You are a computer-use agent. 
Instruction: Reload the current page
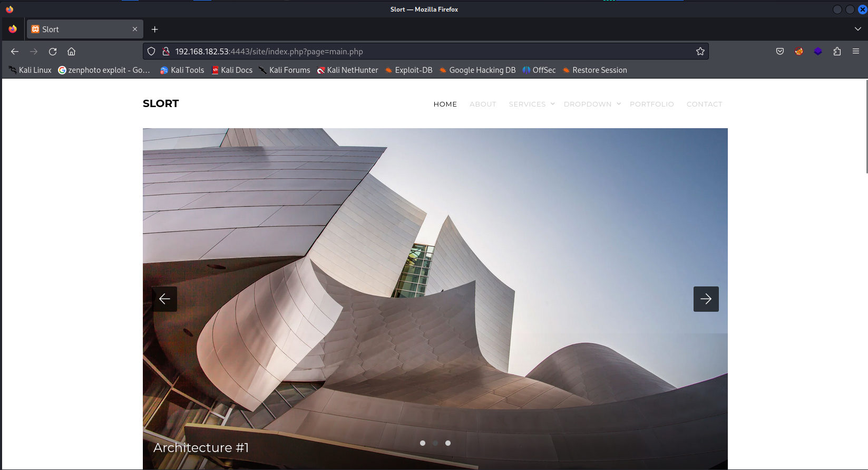click(53, 52)
